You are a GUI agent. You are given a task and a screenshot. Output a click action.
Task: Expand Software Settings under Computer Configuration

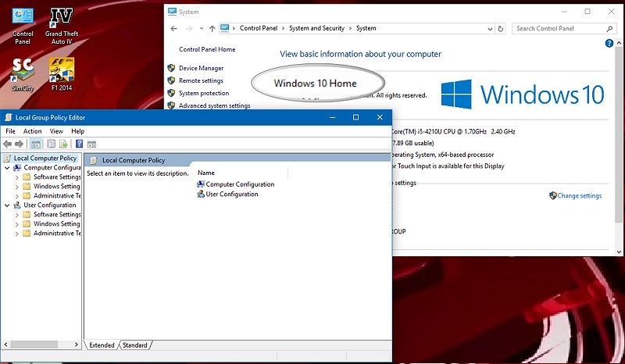click(16, 177)
